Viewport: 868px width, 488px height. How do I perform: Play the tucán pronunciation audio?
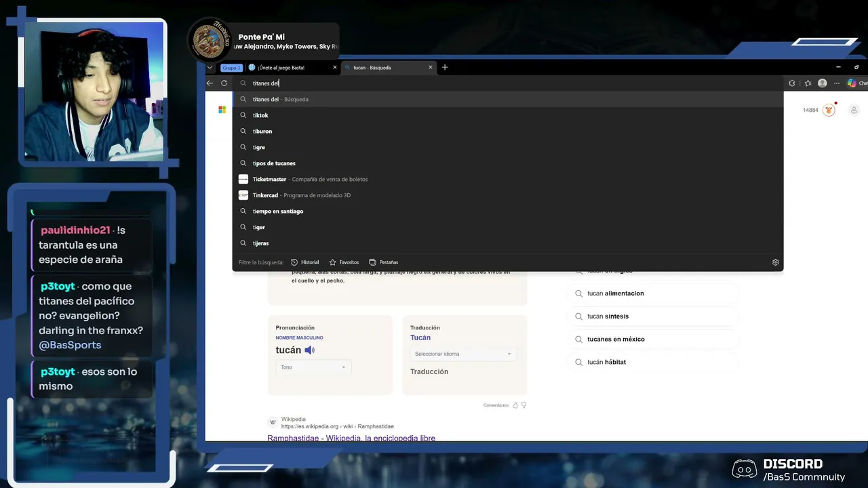coord(309,350)
